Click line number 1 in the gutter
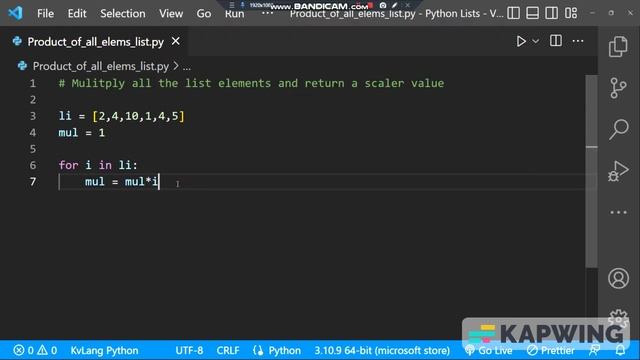 pos(33,84)
